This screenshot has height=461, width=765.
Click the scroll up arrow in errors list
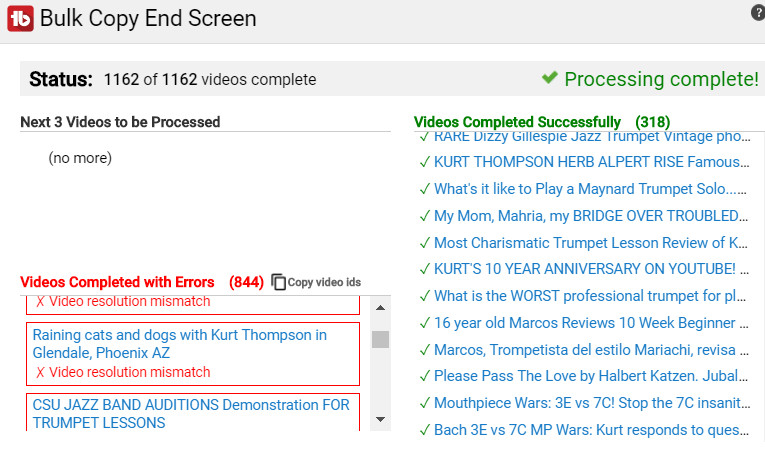point(381,308)
